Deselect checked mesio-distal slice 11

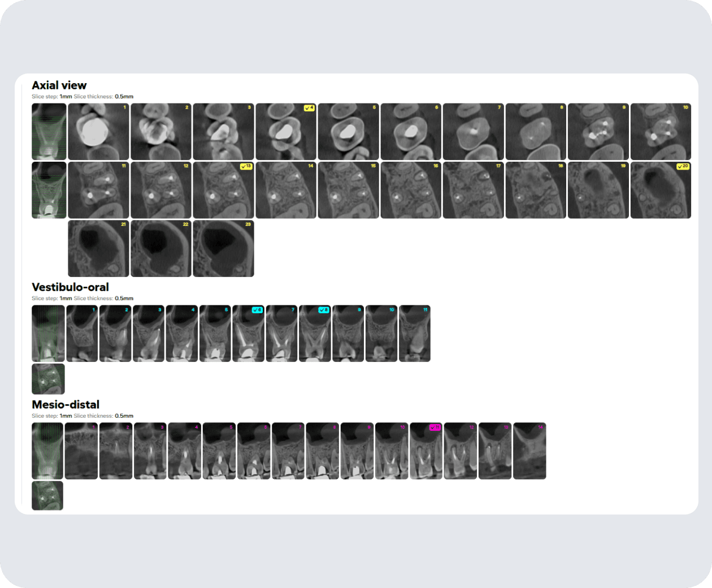click(435, 427)
